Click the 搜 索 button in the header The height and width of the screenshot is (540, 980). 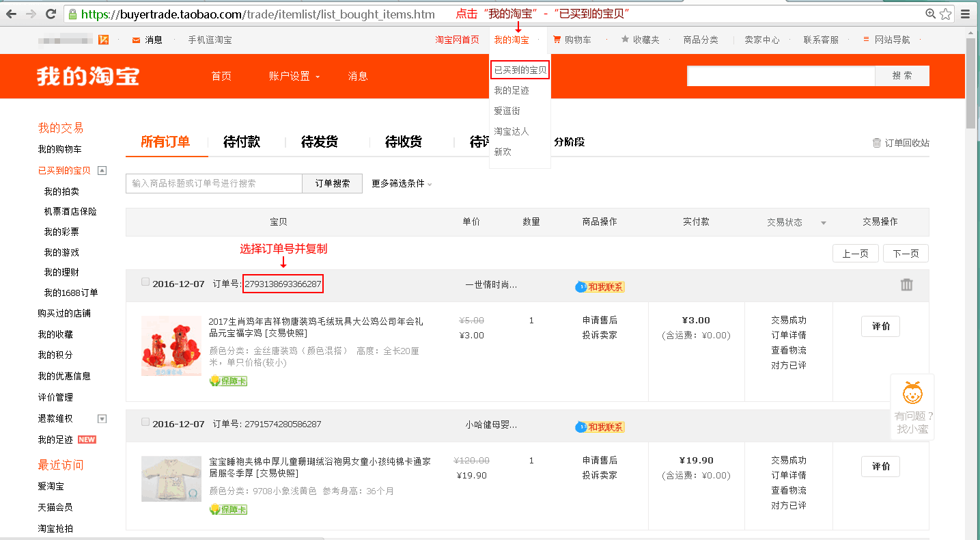click(x=902, y=76)
